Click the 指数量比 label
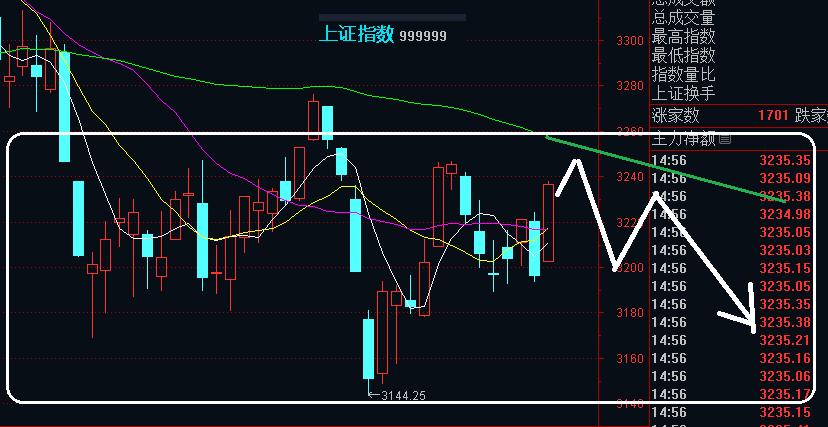 tap(683, 74)
